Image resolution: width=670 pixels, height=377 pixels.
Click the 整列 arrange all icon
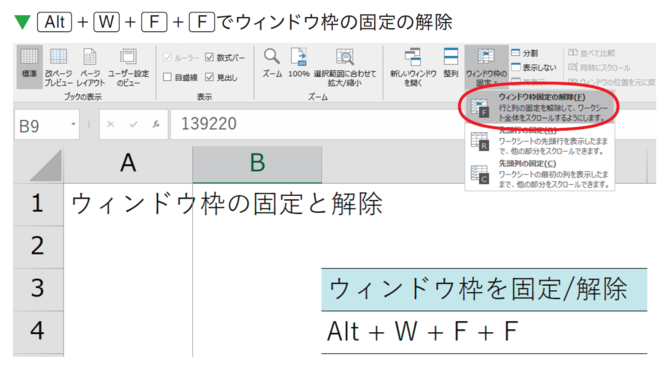(x=451, y=63)
